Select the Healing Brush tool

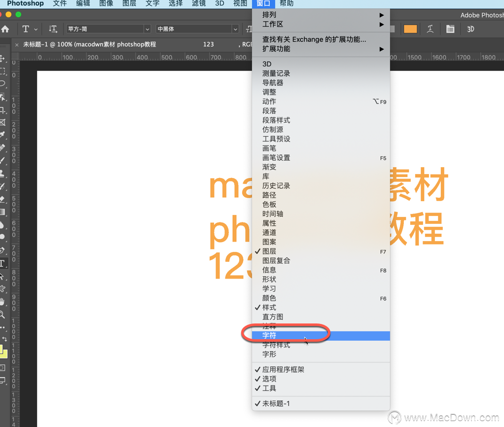[2, 148]
